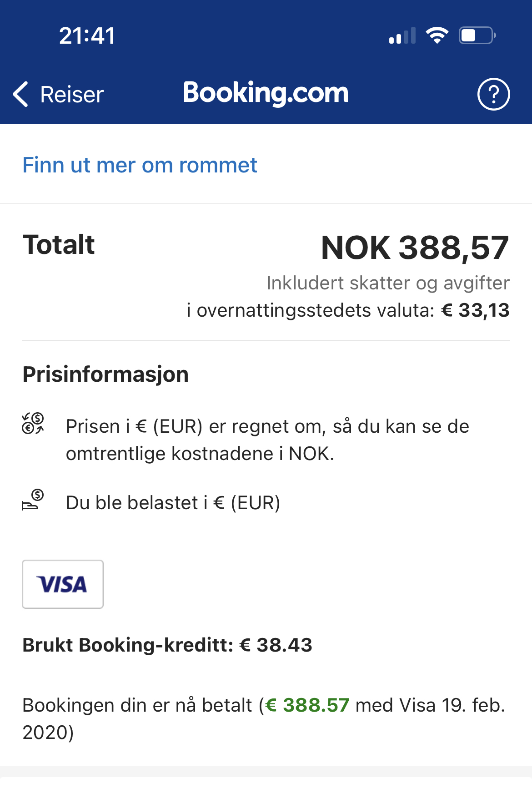Tap the Booking.com logo in header
Image resolution: width=532 pixels, height=789 pixels.
pyautogui.click(x=266, y=93)
